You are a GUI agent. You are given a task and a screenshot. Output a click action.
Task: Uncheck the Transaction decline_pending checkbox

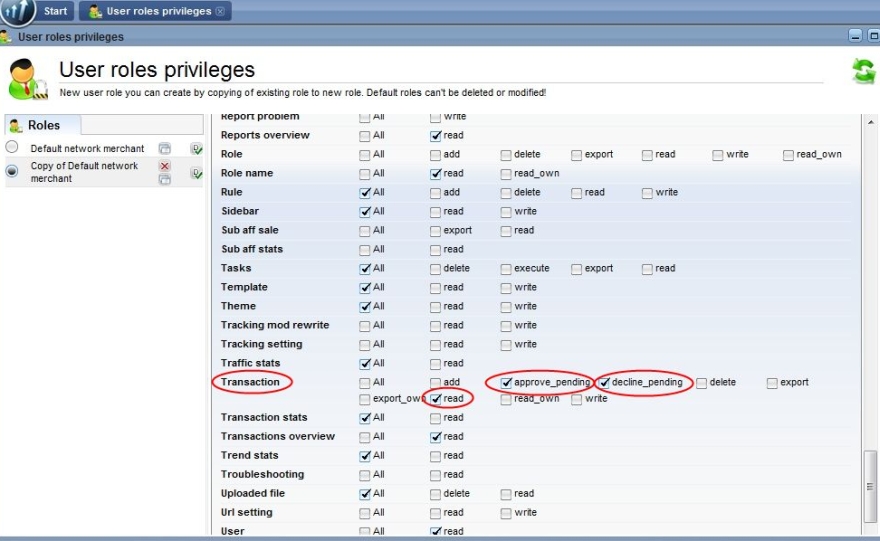click(605, 382)
